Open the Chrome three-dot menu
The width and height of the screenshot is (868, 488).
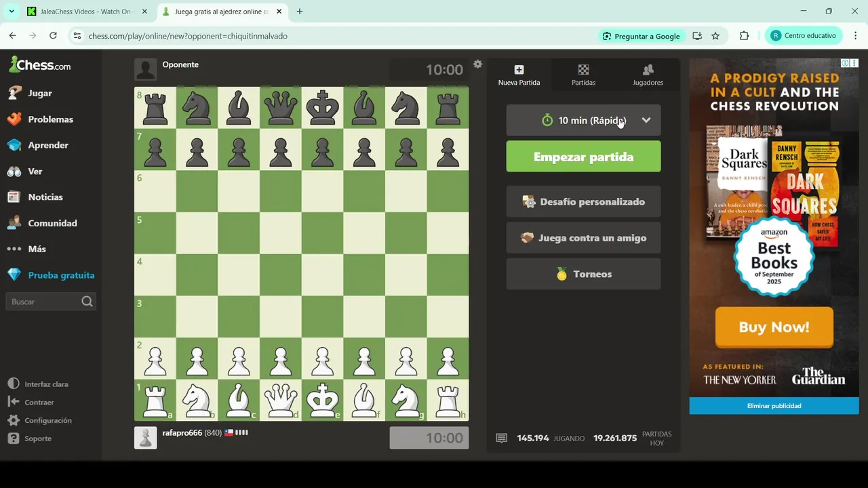[x=856, y=36]
